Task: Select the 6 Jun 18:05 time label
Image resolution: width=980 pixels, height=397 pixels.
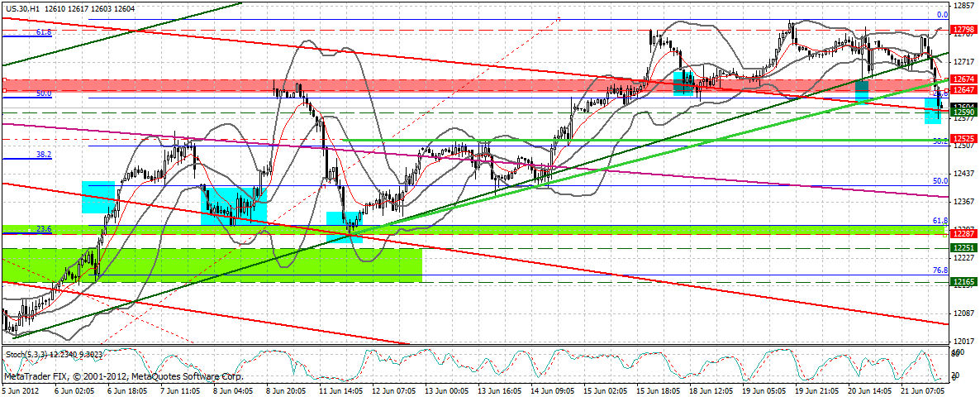Action: point(127,390)
